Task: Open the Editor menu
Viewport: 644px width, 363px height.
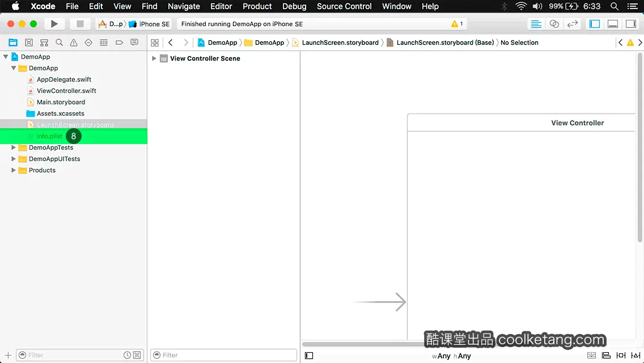Action: click(x=221, y=6)
